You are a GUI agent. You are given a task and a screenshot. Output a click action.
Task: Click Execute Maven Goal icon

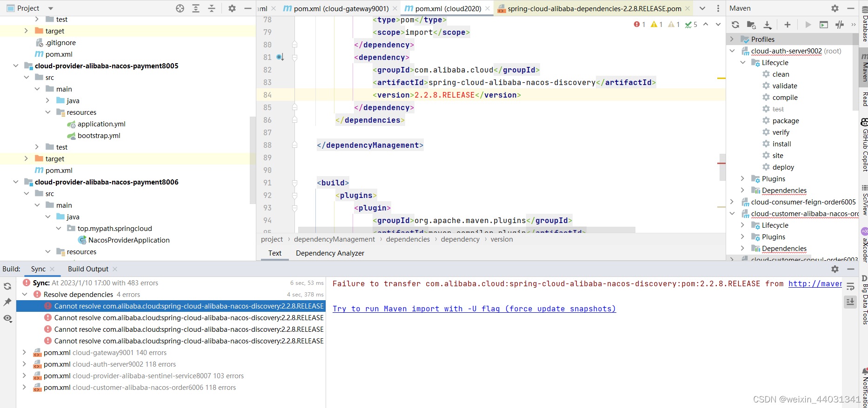(824, 25)
